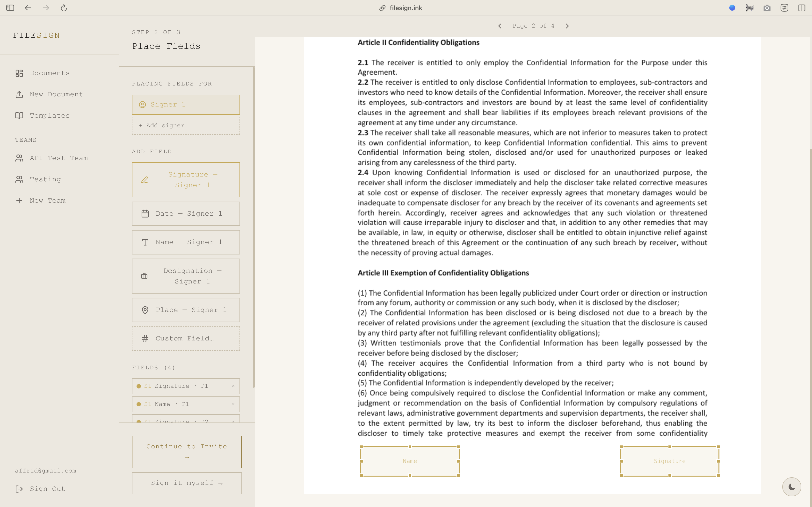The image size is (812, 507).
Task: Toggle browser sidebar panel icon
Action: tap(10, 8)
